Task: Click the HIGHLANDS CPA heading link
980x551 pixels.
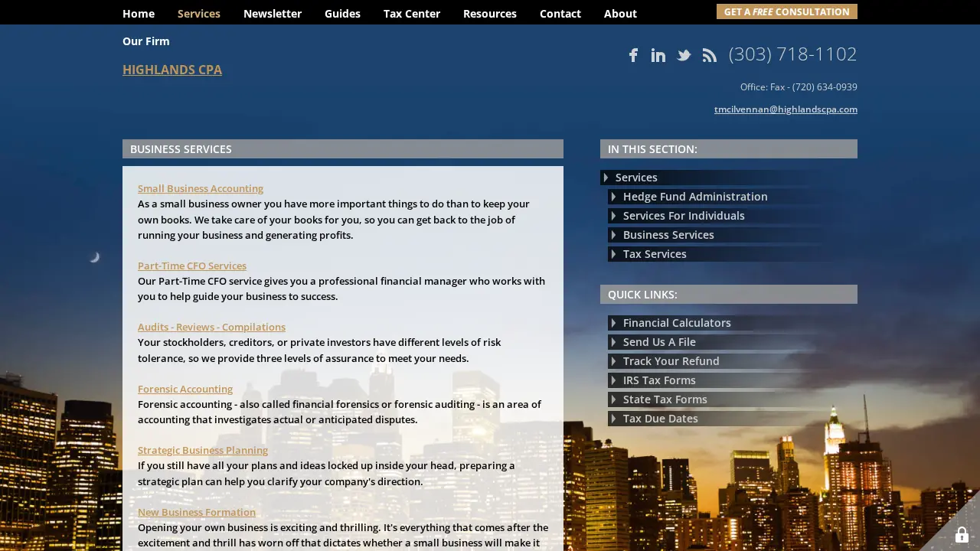Action: click(x=172, y=70)
